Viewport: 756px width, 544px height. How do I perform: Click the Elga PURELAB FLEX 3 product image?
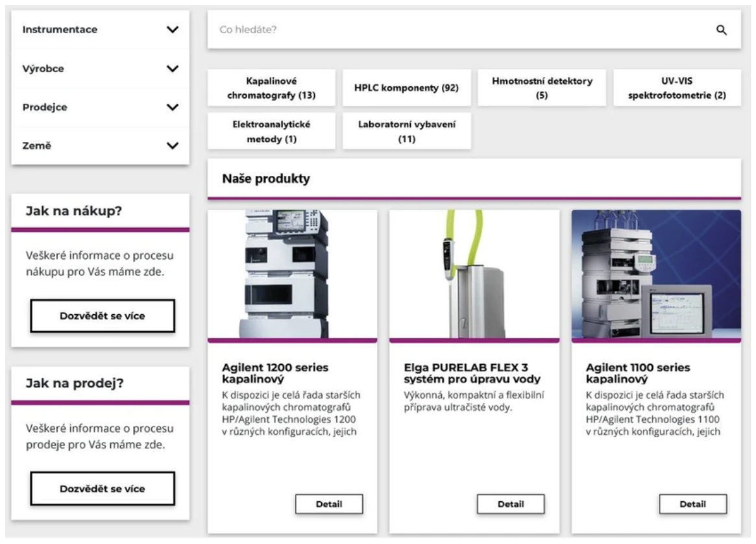[x=474, y=274]
